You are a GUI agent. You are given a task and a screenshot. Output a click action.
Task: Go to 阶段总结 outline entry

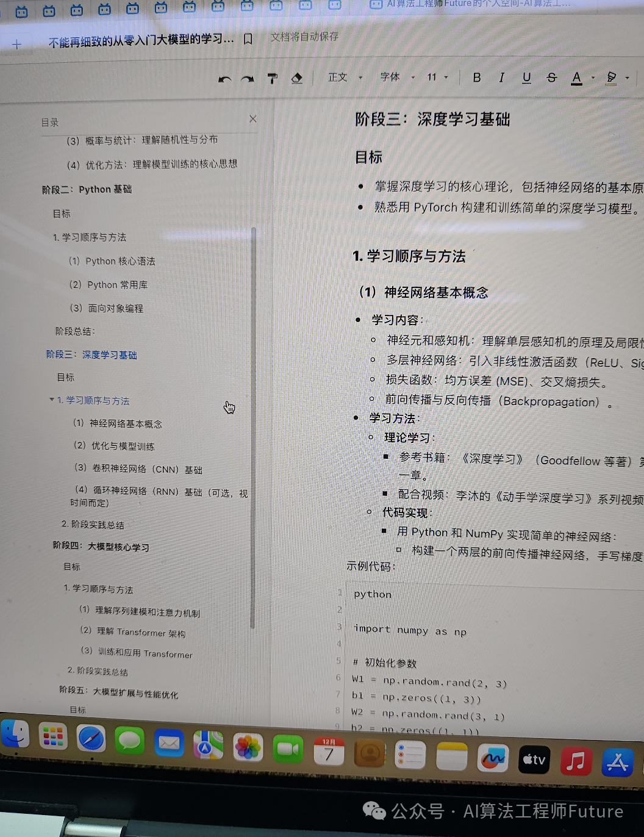coord(75,331)
